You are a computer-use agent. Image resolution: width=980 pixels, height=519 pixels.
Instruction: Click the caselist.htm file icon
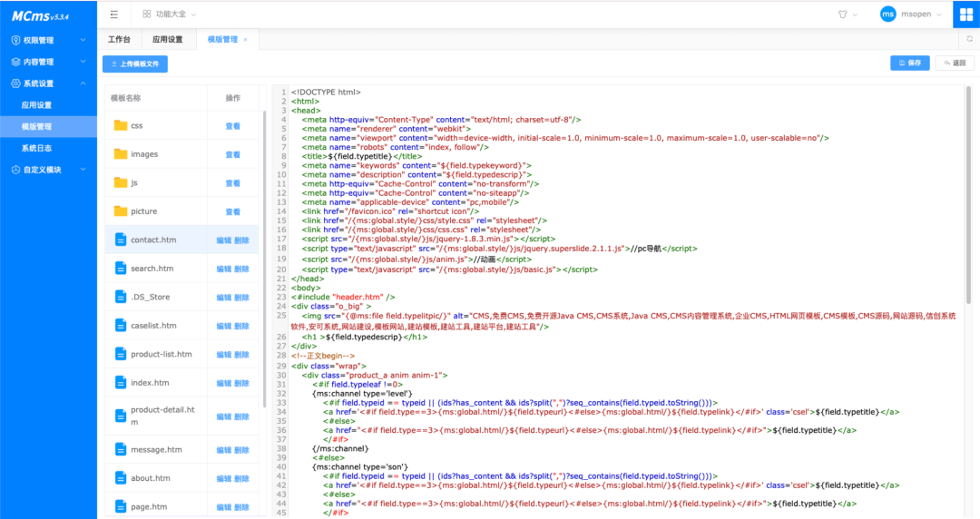pyautogui.click(x=121, y=325)
